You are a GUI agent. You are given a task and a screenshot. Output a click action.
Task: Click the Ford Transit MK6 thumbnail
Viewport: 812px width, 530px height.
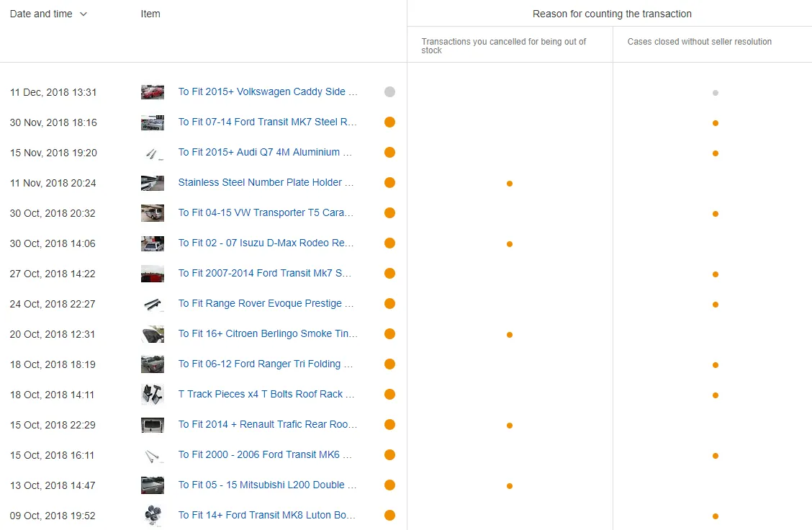pos(153,455)
